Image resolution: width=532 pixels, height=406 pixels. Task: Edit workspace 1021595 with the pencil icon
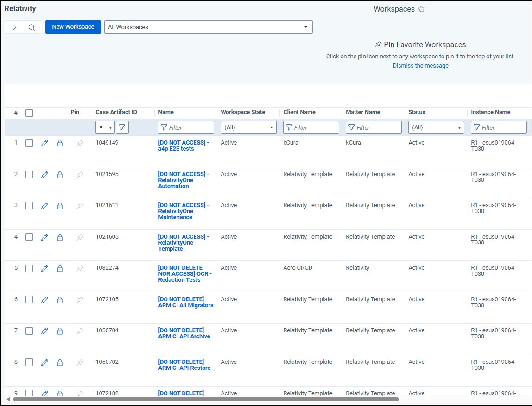pos(44,174)
